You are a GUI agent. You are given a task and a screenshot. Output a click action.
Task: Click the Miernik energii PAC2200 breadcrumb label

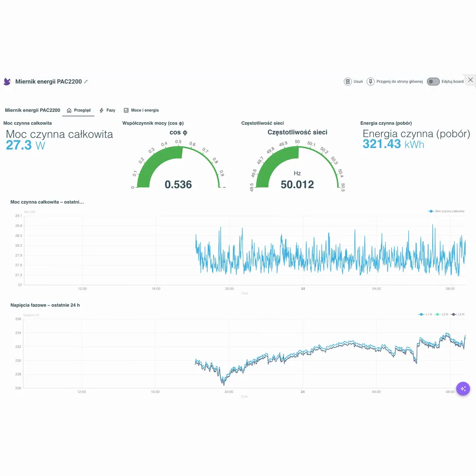click(33, 110)
